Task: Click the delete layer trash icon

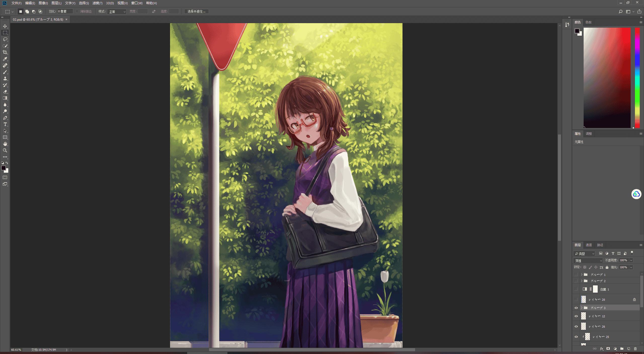Action: 635,349
